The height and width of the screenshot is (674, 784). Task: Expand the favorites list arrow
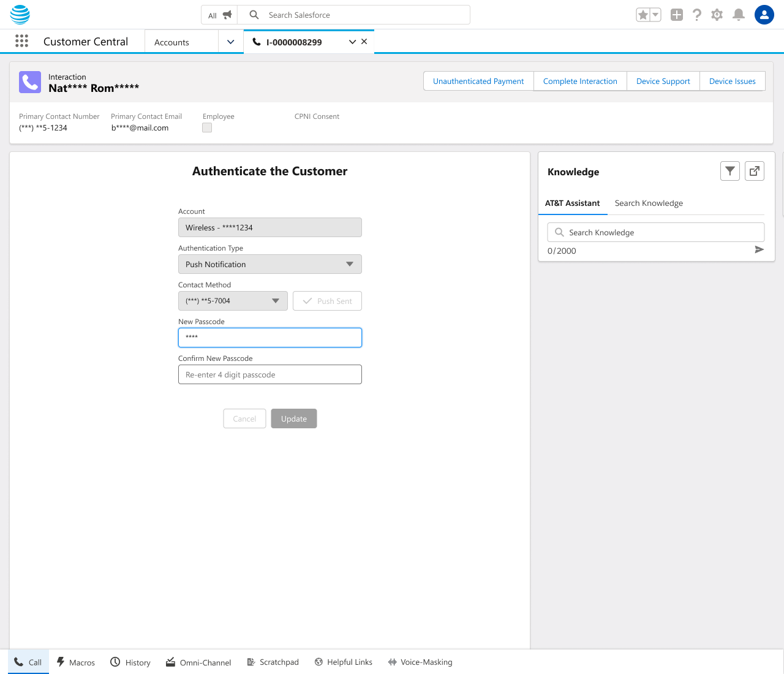655,15
